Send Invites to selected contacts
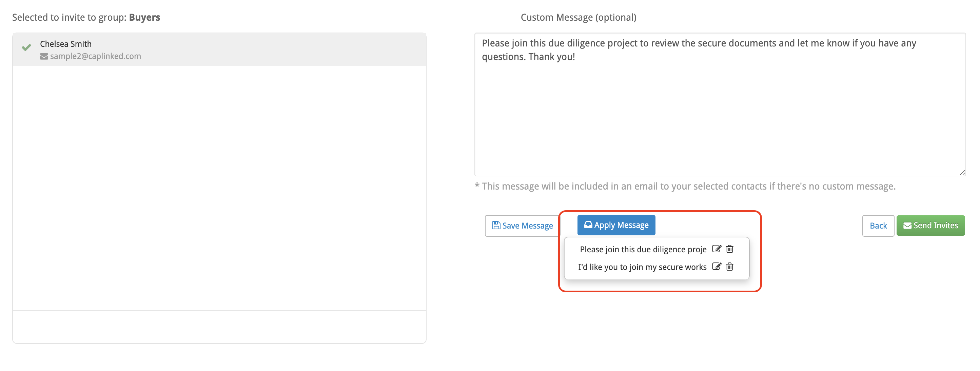Viewport: 980px width, 371px height. point(930,225)
